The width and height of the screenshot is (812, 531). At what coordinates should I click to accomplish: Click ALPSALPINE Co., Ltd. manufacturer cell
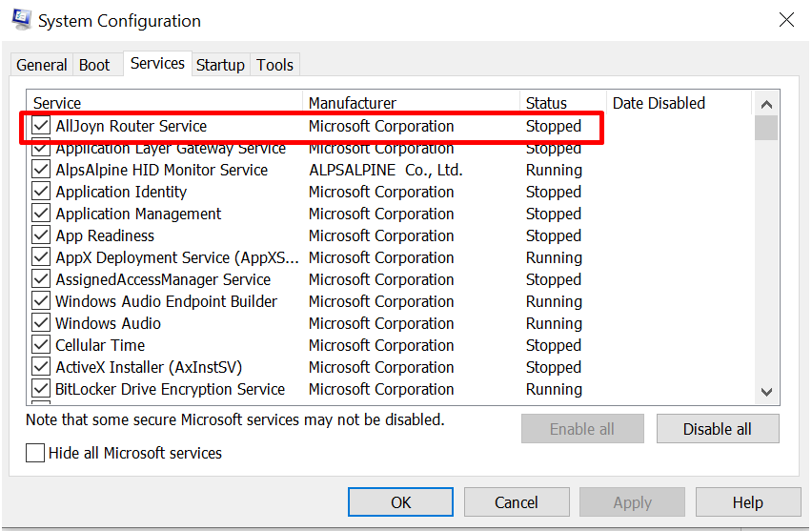tap(385, 170)
